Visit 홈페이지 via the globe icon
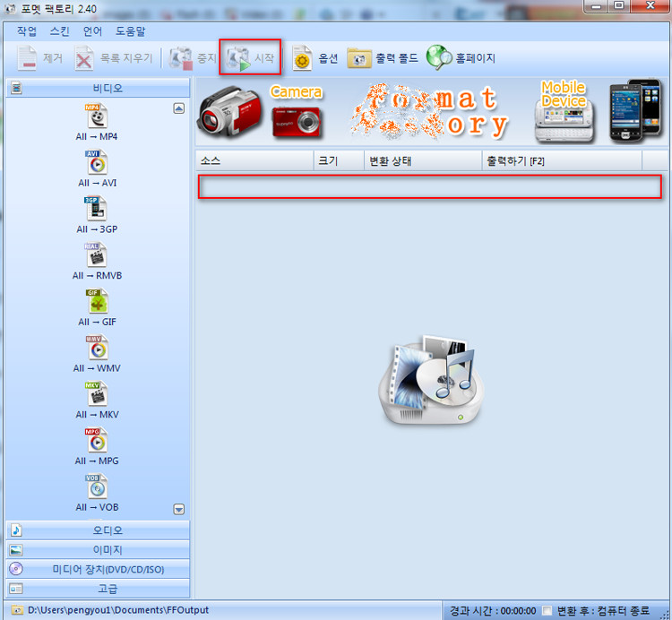This screenshot has width=672, height=620. click(461, 58)
